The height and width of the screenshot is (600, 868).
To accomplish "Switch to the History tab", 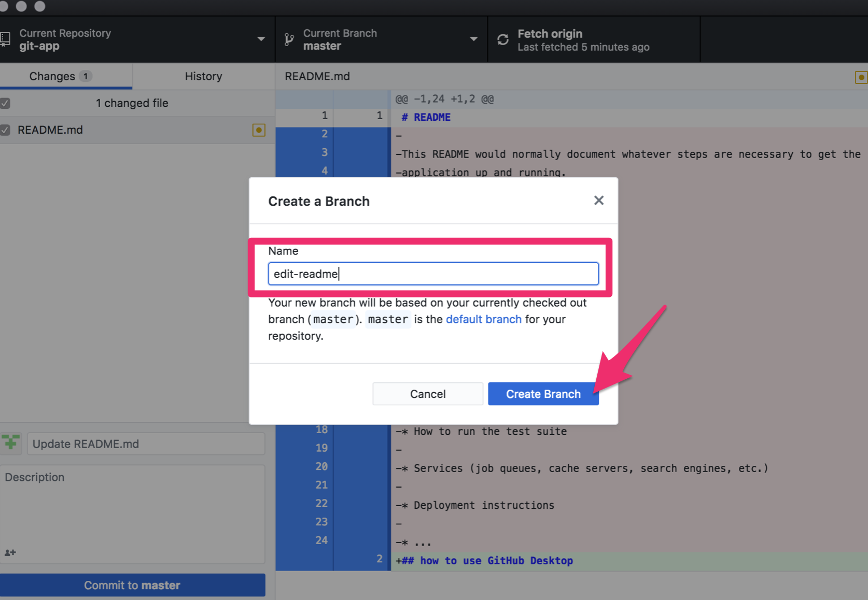I will click(x=203, y=77).
